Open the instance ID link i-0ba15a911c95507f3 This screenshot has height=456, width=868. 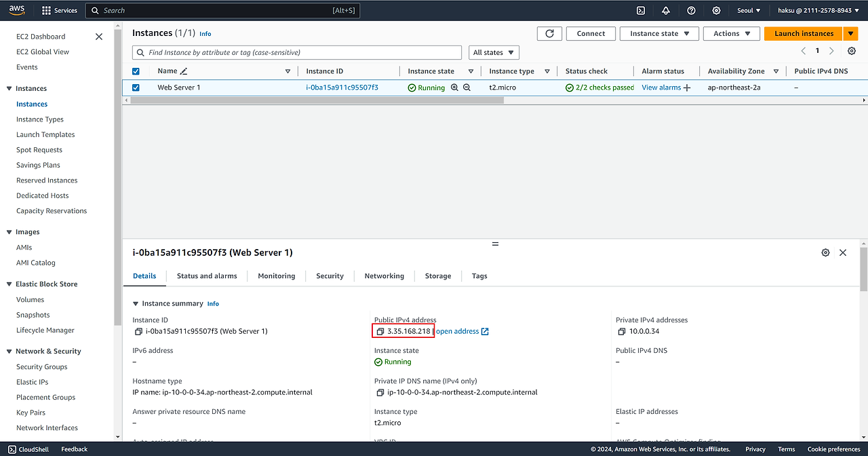[x=342, y=88]
